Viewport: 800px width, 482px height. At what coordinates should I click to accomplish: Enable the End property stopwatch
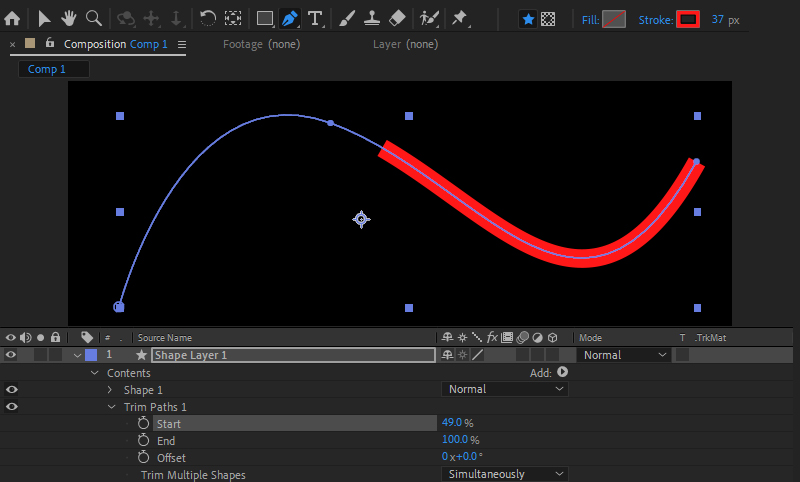coord(143,441)
